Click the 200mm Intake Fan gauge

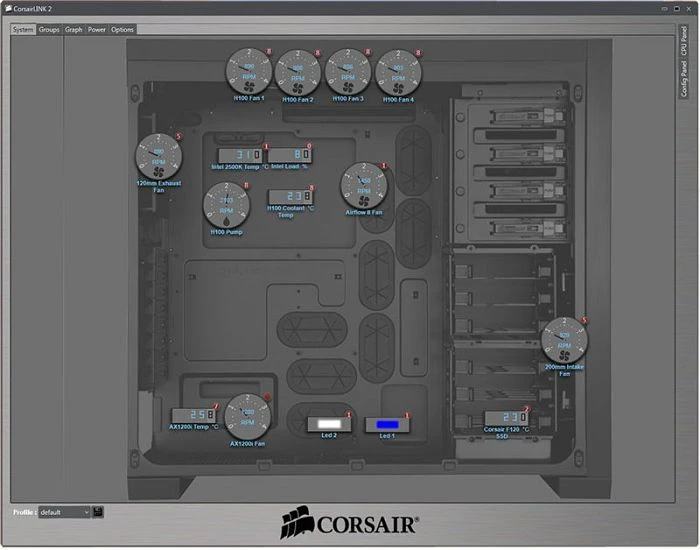click(564, 341)
